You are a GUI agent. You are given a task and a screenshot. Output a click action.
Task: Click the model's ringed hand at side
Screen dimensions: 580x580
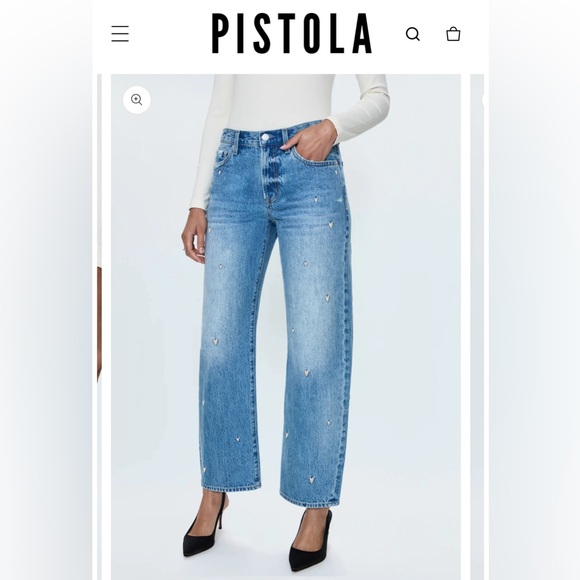coord(194,236)
